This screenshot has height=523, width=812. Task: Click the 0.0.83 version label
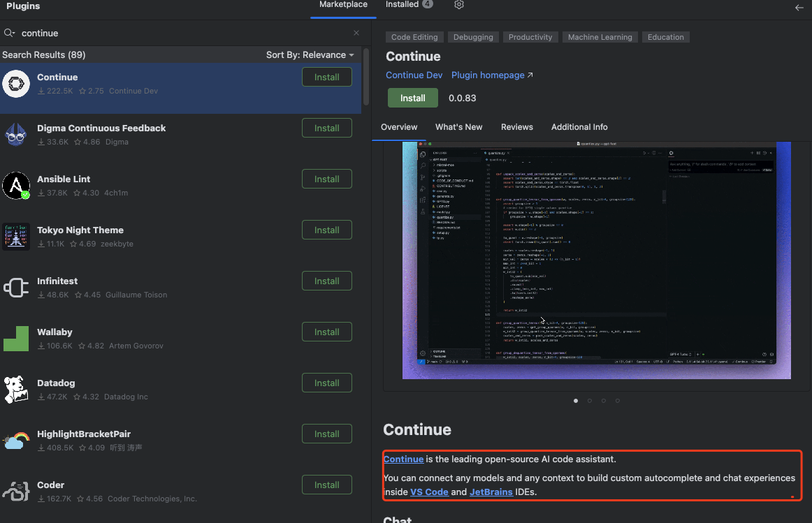tap(463, 98)
